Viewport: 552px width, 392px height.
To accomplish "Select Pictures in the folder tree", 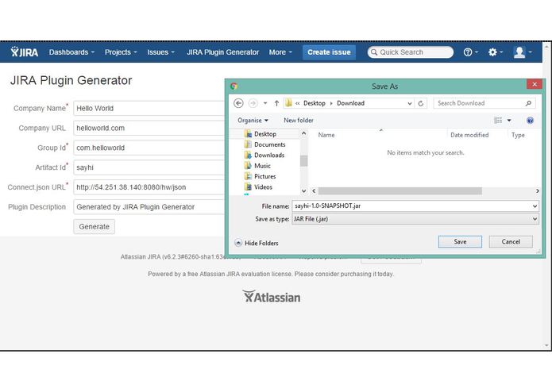I will tap(264, 176).
